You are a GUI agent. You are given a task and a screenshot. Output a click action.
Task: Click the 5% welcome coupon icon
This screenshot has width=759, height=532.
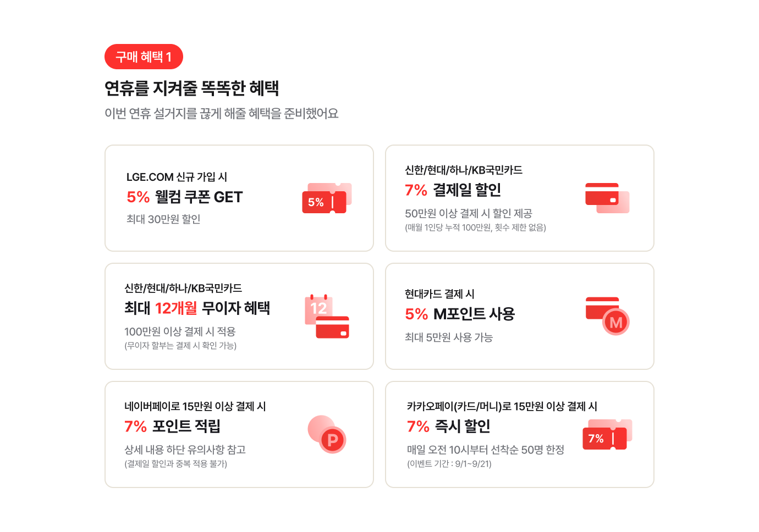[327, 198]
